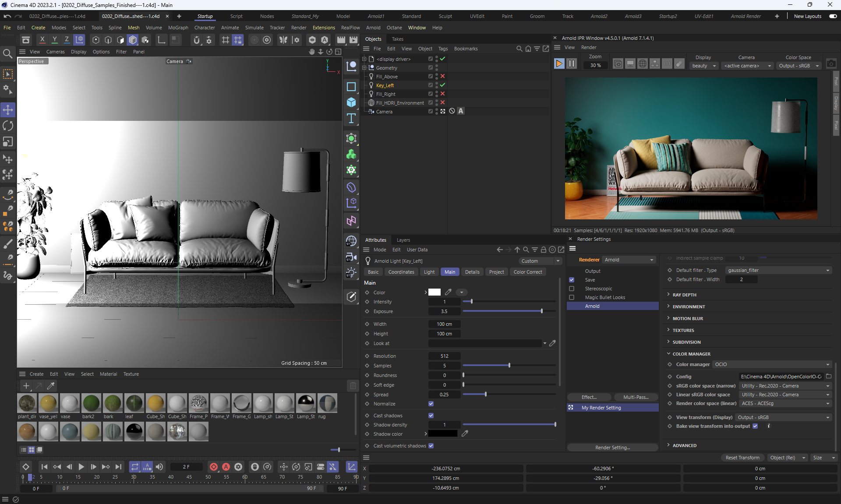This screenshot has height=504, width=841.
Task: Open the Color manager OCIO dropdown
Action: pyautogui.click(x=772, y=364)
